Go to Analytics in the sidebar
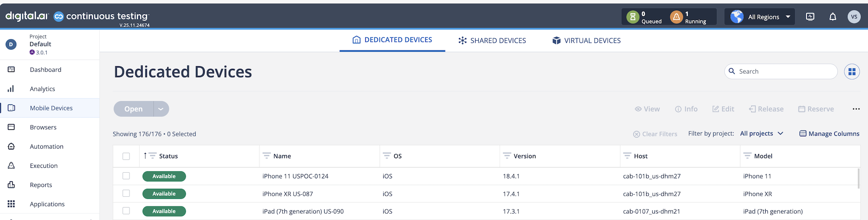 tap(42, 89)
